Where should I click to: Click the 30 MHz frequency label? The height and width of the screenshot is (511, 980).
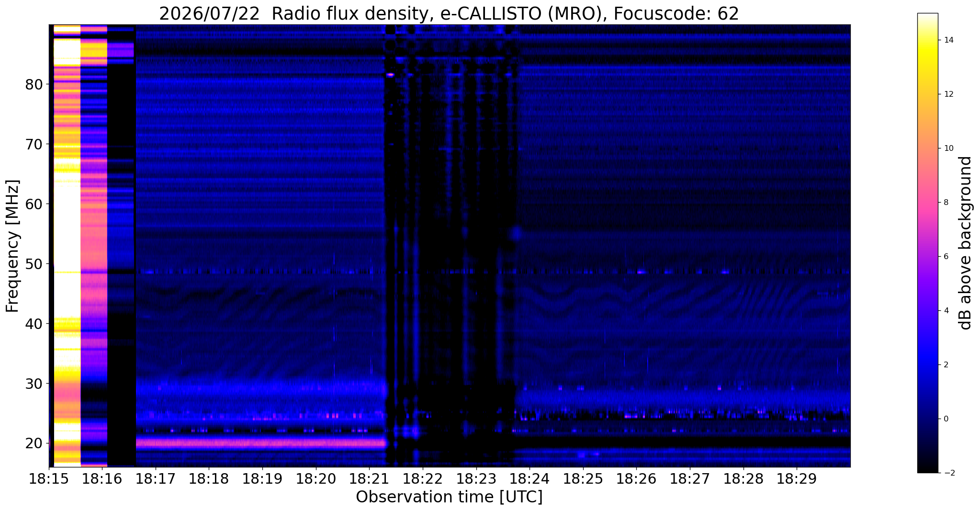[x=34, y=384]
